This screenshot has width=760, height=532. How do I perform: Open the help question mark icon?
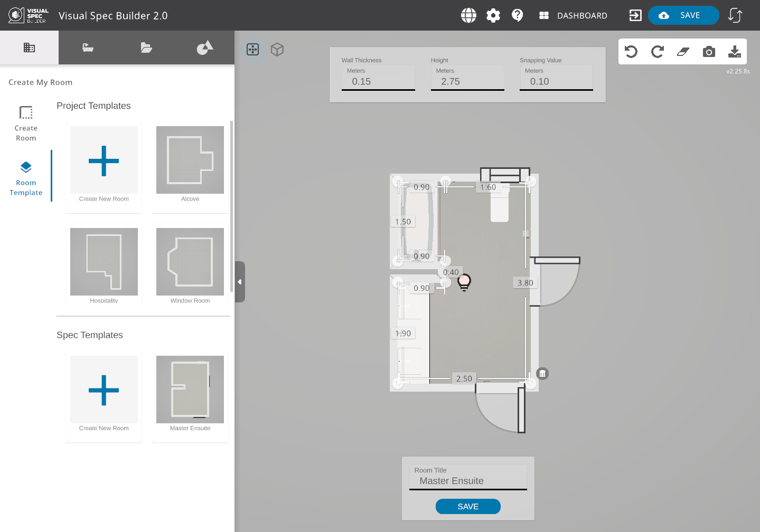coord(518,15)
